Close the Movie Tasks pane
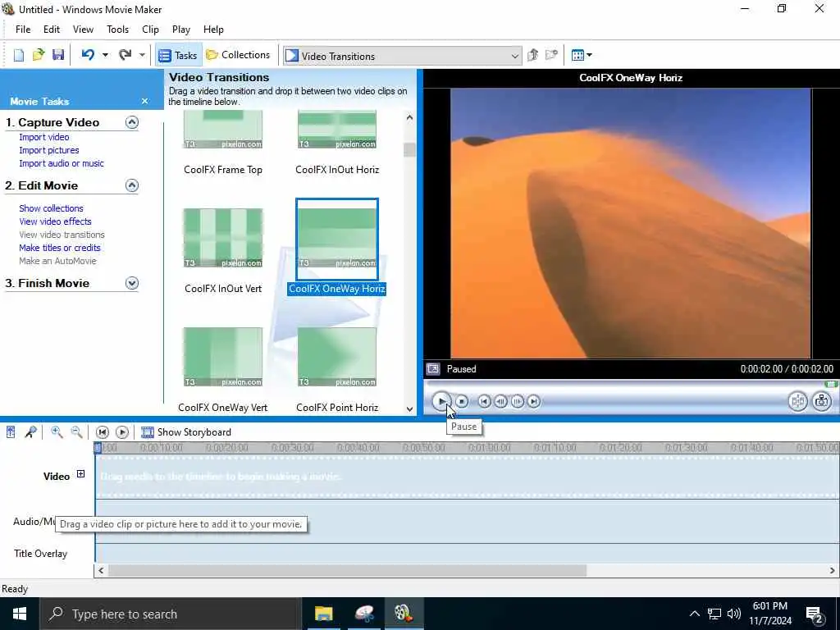 point(144,101)
